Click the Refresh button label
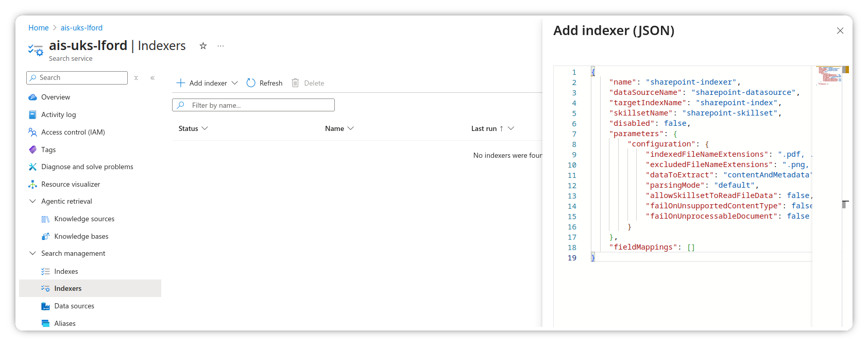 pos(271,83)
